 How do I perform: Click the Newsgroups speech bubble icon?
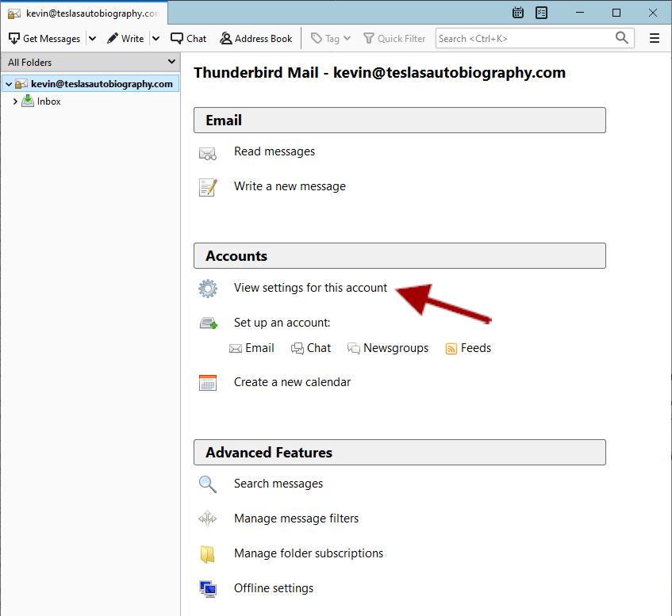(354, 348)
